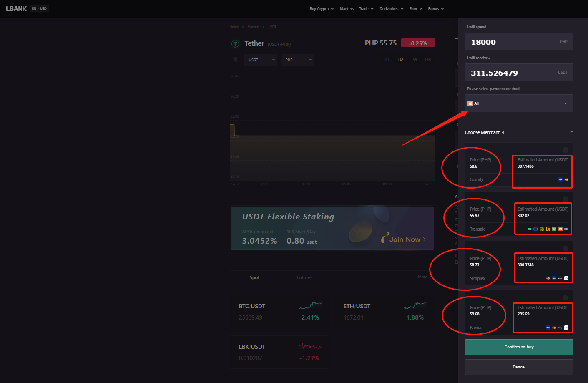Screen dimensions: 588x383
Task: Click Simplex's Mastercard payment icon
Action: pos(548,278)
